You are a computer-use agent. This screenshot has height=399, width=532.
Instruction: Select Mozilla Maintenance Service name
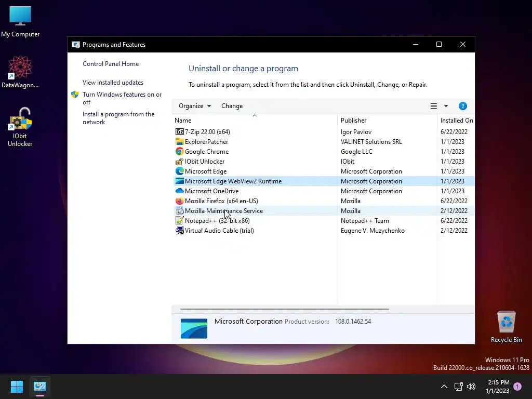[x=224, y=211]
